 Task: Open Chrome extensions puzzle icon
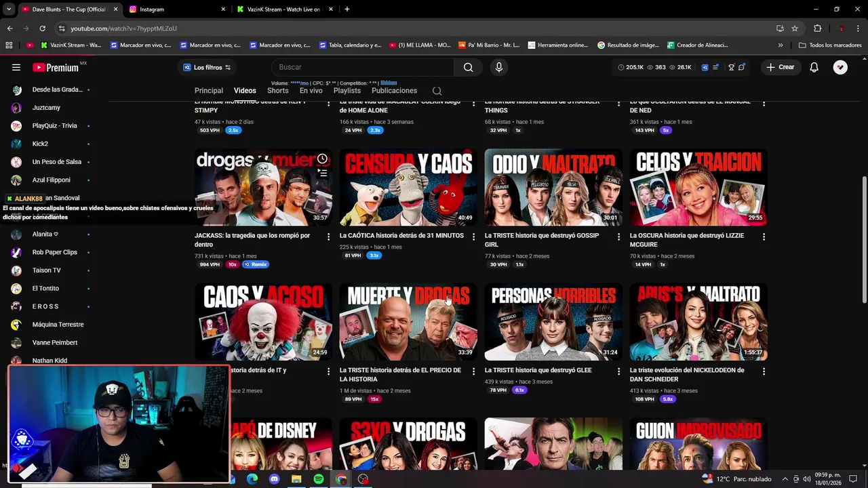(x=818, y=28)
